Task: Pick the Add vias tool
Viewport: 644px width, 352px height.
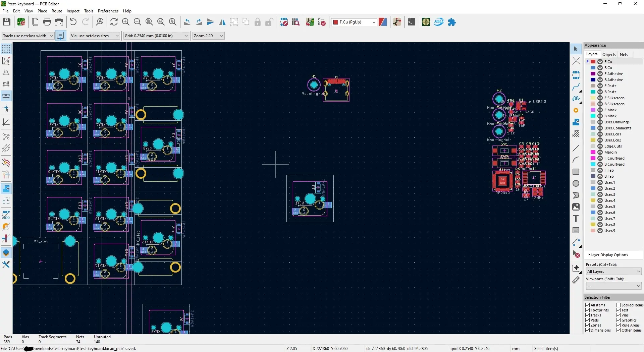Action: pos(576,110)
